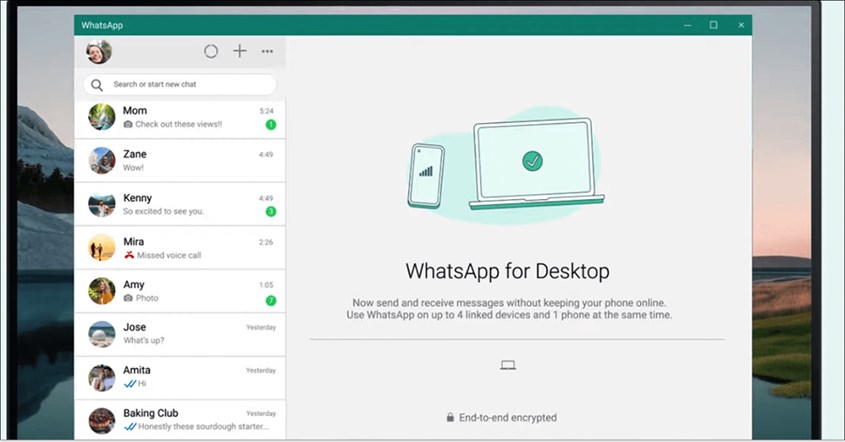Click the green checkmark on laptop illustration
Image resolution: width=845 pixels, height=442 pixels.
coord(532,161)
